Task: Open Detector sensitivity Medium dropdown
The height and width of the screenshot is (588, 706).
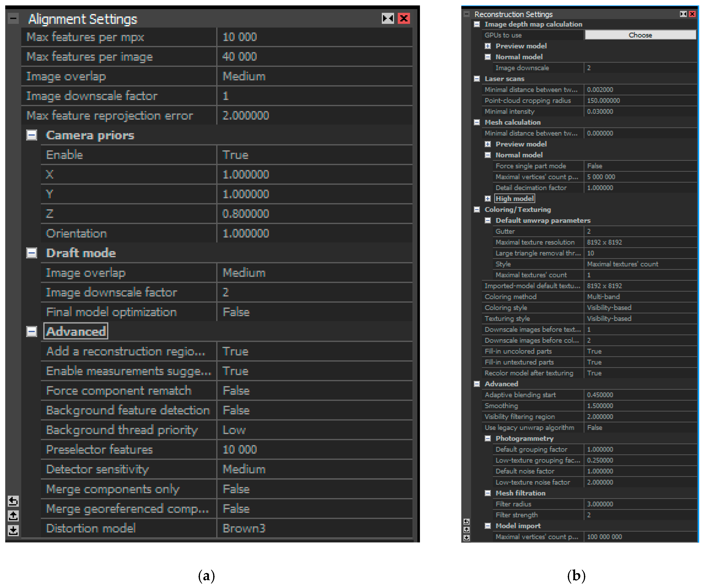Action: [x=315, y=469]
